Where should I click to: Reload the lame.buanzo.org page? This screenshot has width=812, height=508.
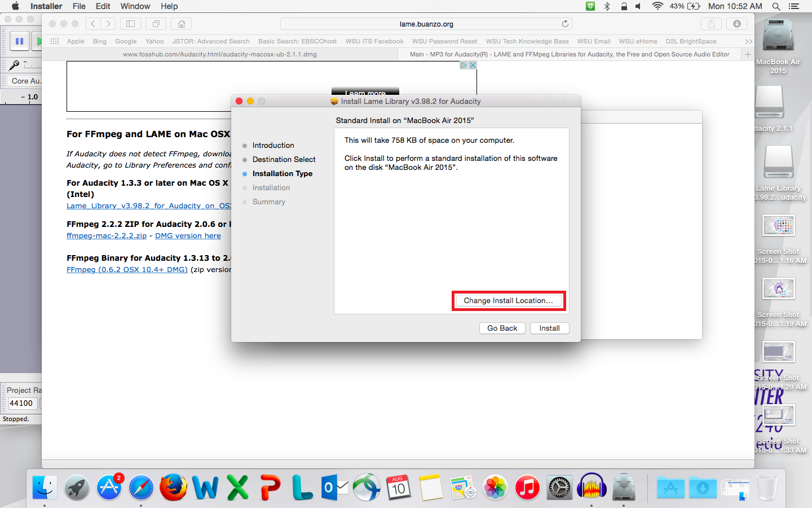tap(565, 24)
